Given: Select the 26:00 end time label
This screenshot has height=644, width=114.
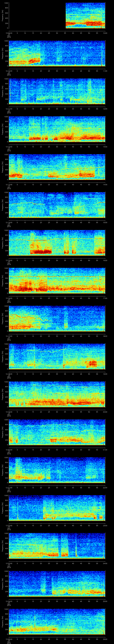Looking at the screenshot, I should point(105,639).
